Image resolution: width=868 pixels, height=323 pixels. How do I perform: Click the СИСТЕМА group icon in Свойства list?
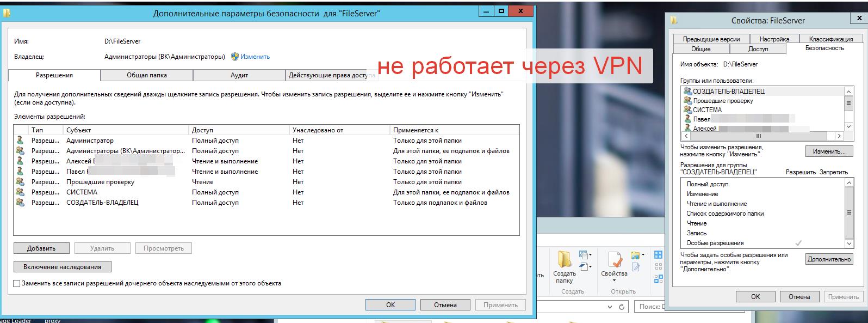[687, 110]
